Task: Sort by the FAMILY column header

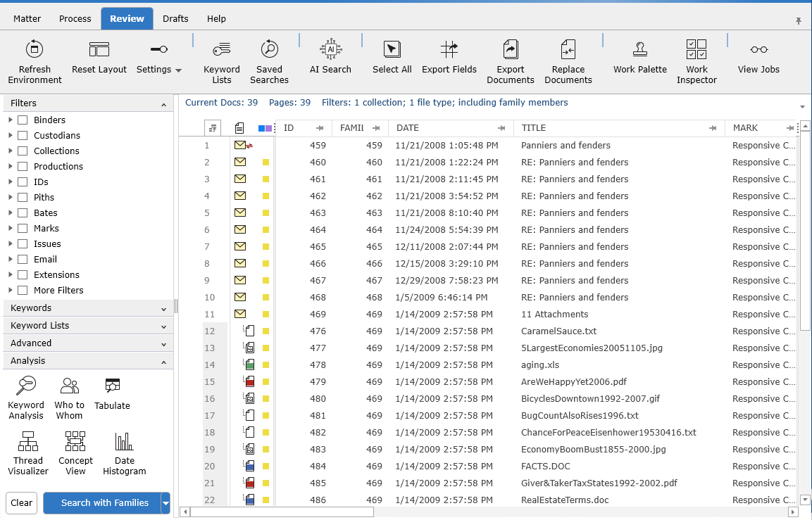Action: pos(351,128)
